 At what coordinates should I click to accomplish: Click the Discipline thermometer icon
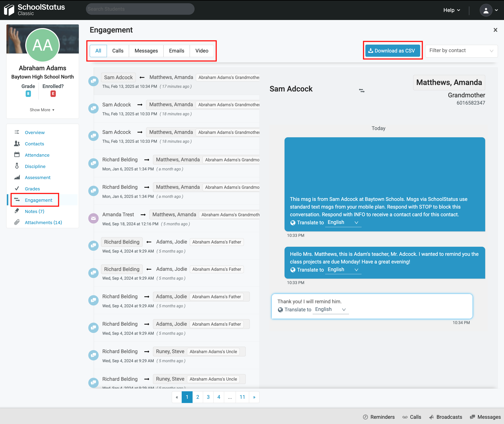[x=17, y=166]
